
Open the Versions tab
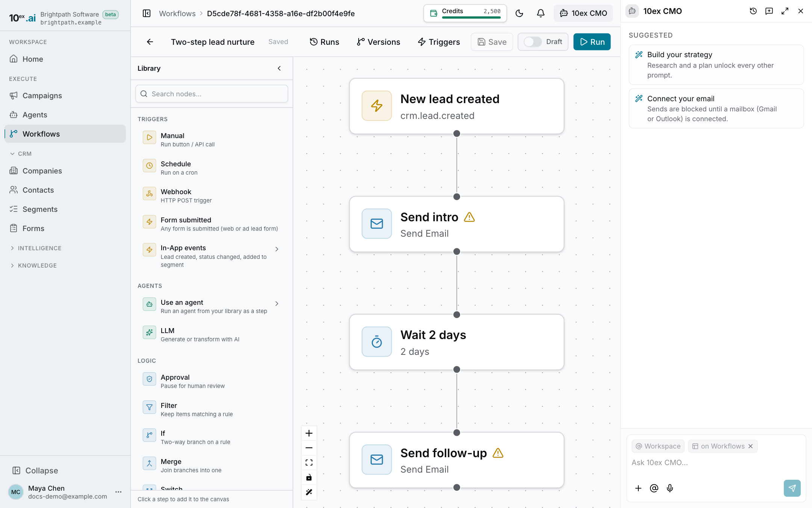tap(379, 42)
